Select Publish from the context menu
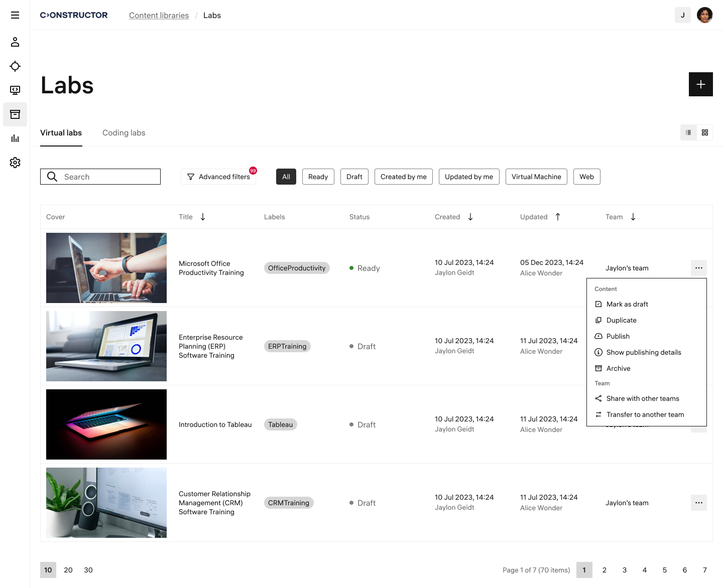Image resolution: width=723 pixels, height=588 pixels. pyautogui.click(x=618, y=336)
